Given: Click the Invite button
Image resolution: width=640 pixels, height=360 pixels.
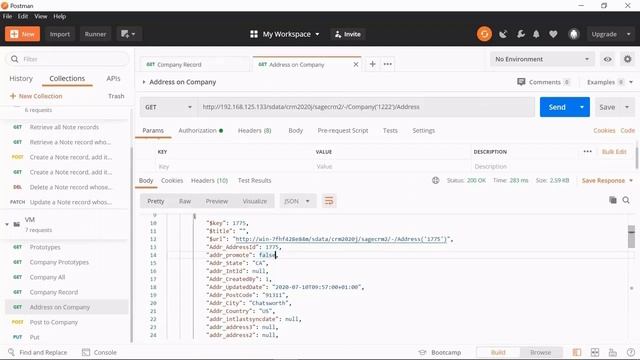Looking at the screenshot, I should (347, 34).
